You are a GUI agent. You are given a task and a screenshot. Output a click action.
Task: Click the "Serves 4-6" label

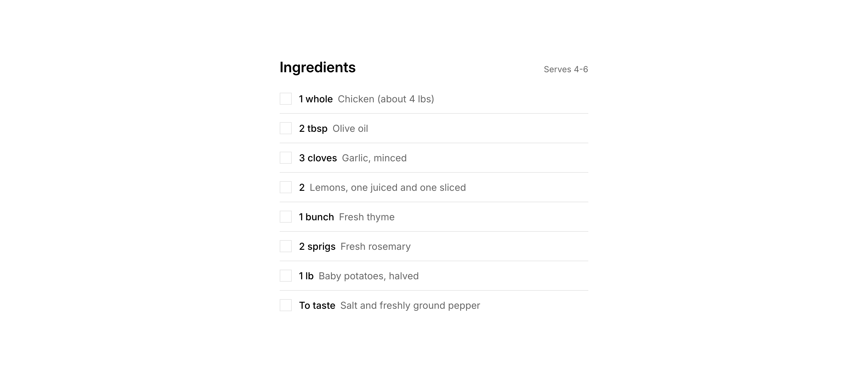(565, 69)
